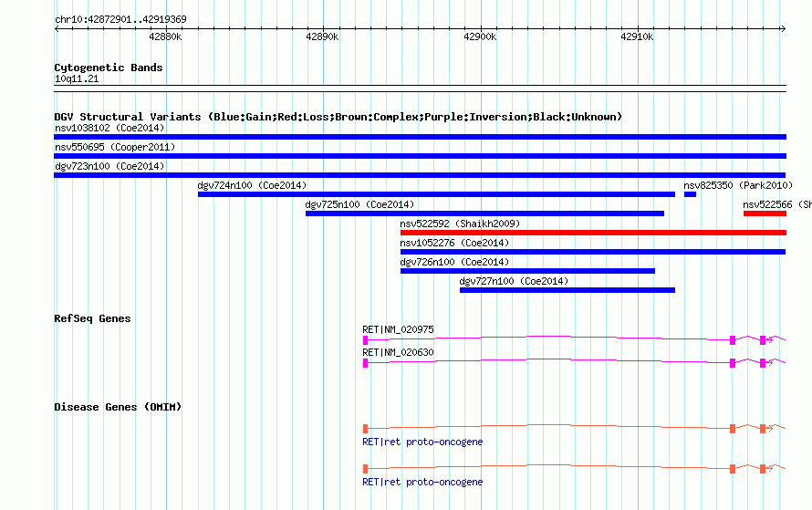
Task: Click the RefSeq Genes track heading
Action: (x=92, y=318)
